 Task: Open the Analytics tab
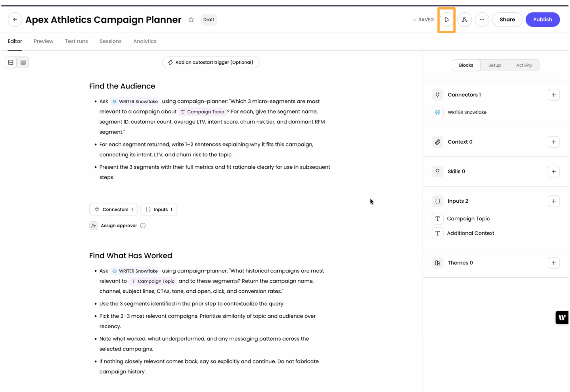click(145, 41)
